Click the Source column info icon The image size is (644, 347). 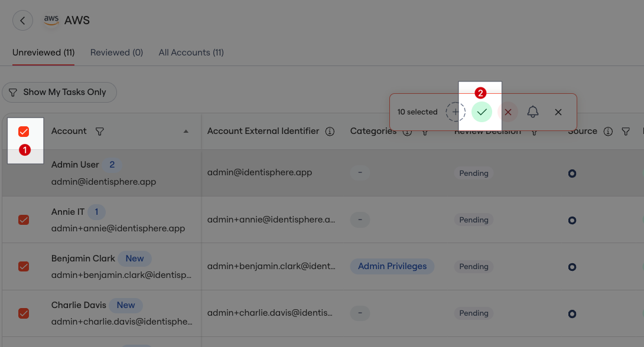pos(608,132)
